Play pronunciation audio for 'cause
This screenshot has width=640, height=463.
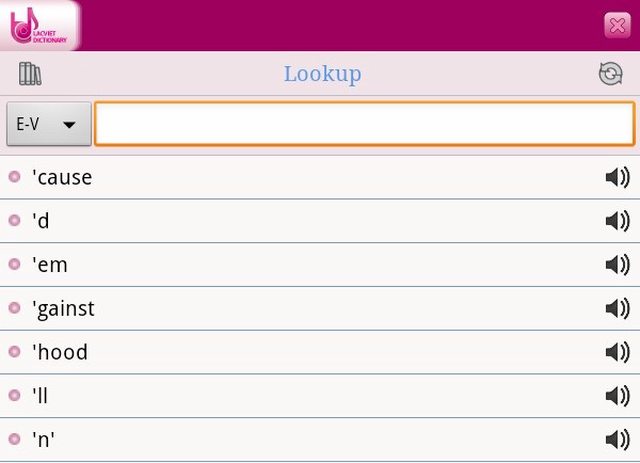coord(618,178)
